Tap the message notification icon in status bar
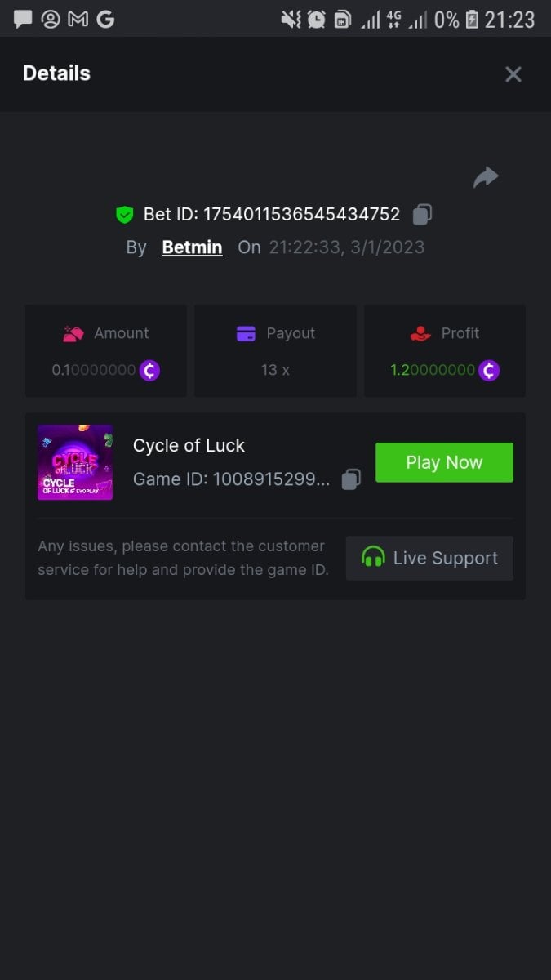 (23, 19)
